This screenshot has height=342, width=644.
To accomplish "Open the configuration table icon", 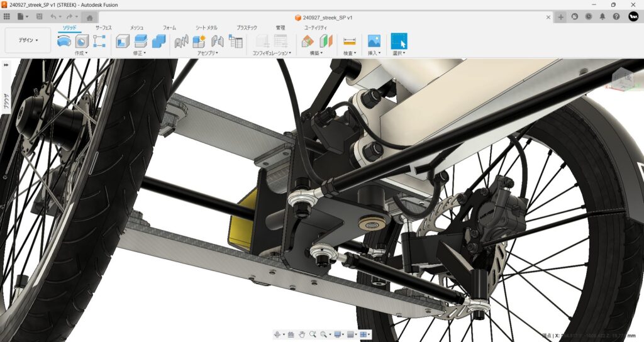I will [x=280, y=41].
